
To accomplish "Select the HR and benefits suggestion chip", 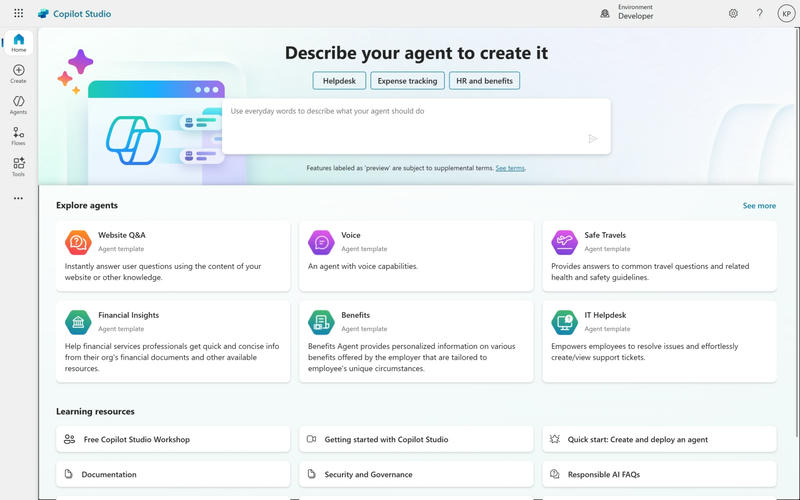I will click(484, 81).
